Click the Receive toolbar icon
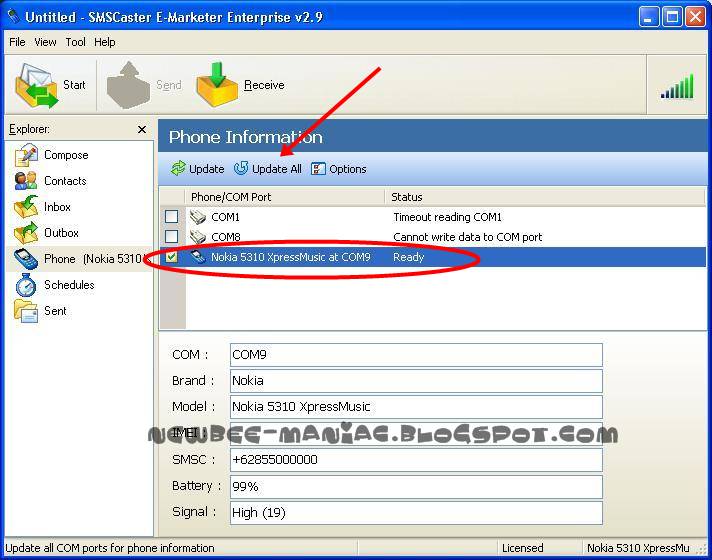The height and width of the screenshot is (560, 712). [x=217, y=85]
